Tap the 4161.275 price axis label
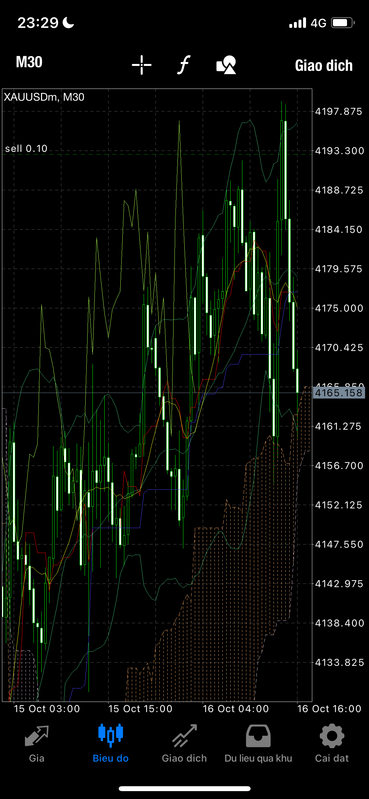This screenshot has width=369, height=799. (x=338, y=426)
